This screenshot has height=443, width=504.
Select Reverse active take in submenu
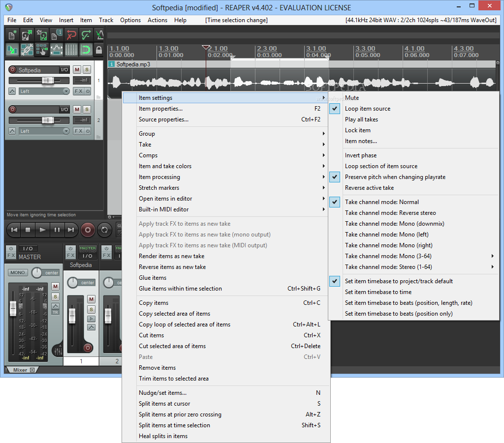tap(413, 188)
